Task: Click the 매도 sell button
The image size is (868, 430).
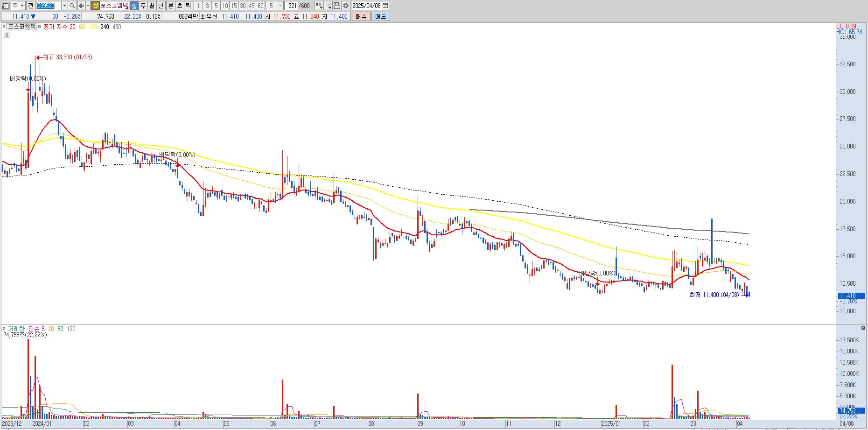Action: [381, 16]
